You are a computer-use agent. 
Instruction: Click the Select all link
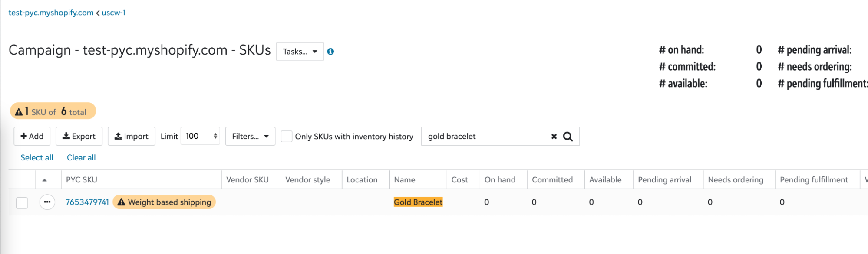[37, 158]
